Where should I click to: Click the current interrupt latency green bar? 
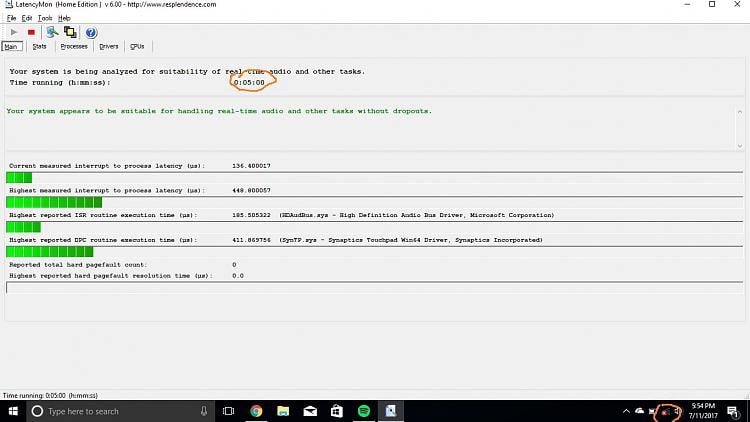[19, 178]
